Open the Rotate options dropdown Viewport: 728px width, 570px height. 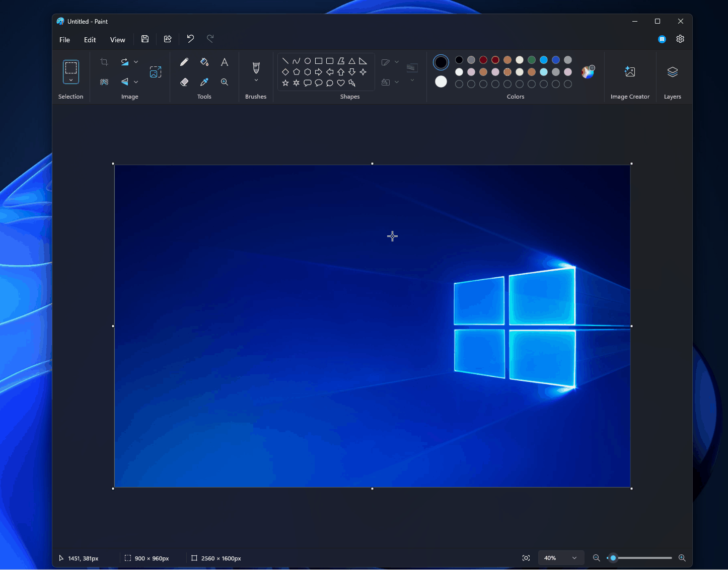pyautogui.click(x=136, y=61)
